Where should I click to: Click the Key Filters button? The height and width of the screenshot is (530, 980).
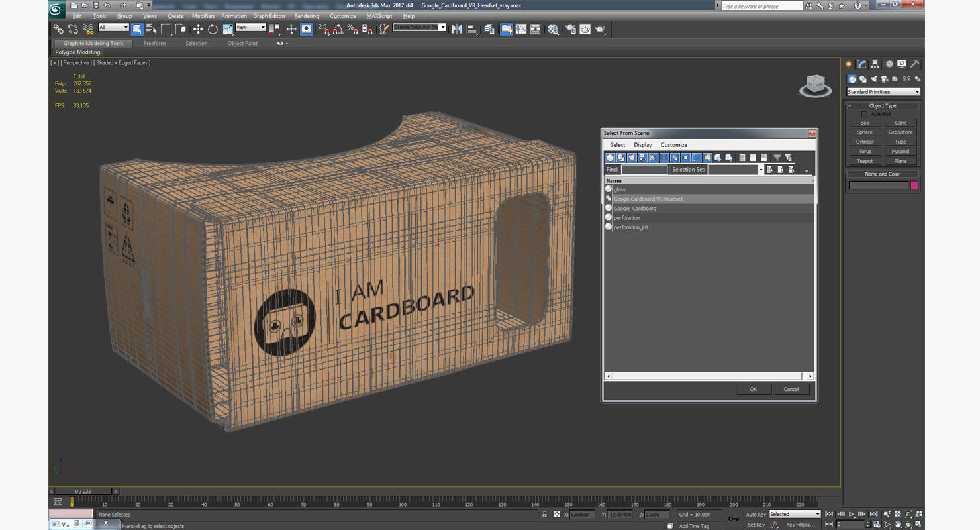point(800,525)
